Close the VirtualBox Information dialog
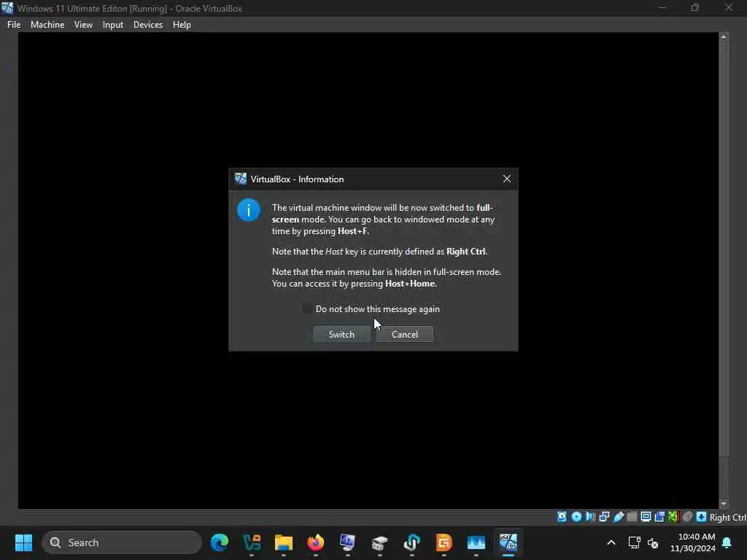Image resolution: width=747 pixels, height=560 pixels. 506,179
